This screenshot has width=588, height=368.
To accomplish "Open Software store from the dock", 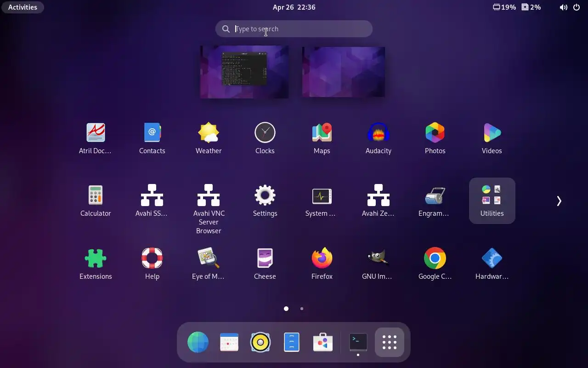I will tap(323, 342).
